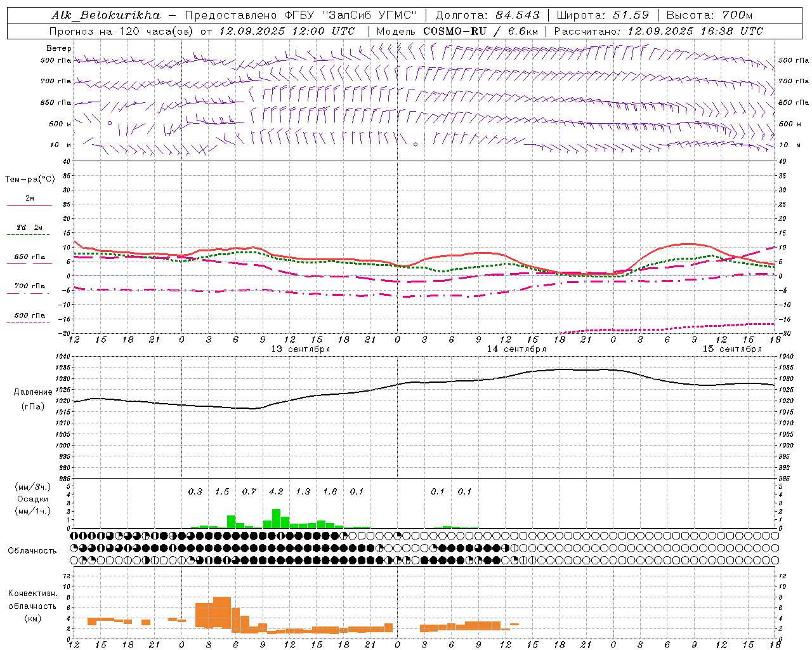812x650 pixels.
Task: Click 985 on the left pressure axis
Action: pyautogui.click(x=65, y=479)
